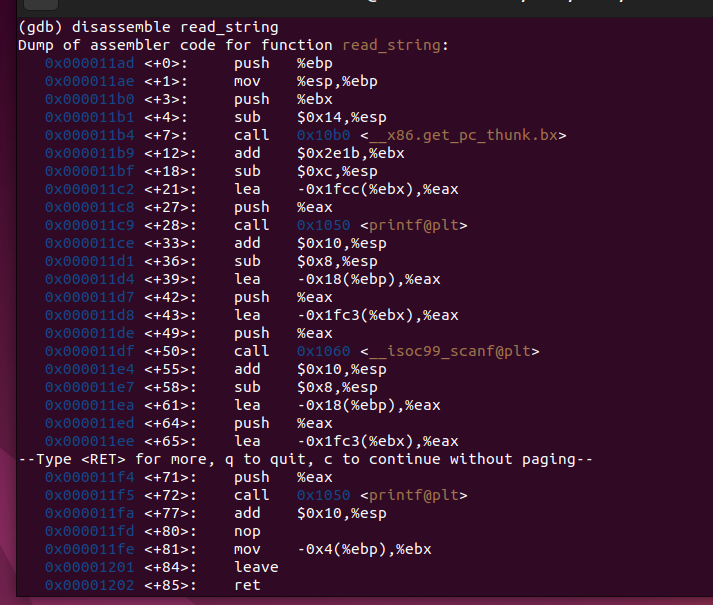713x605 pixels.
Task: Click the 'add $0x2e1b,%ebx' instruction
Action: (319, 153)
